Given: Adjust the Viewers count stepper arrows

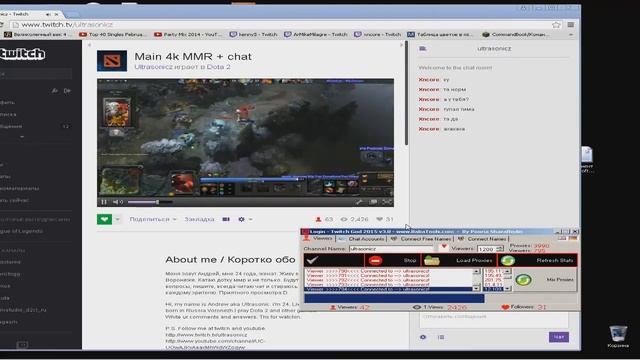Looking at the screenshot, I should click(500, 249).
